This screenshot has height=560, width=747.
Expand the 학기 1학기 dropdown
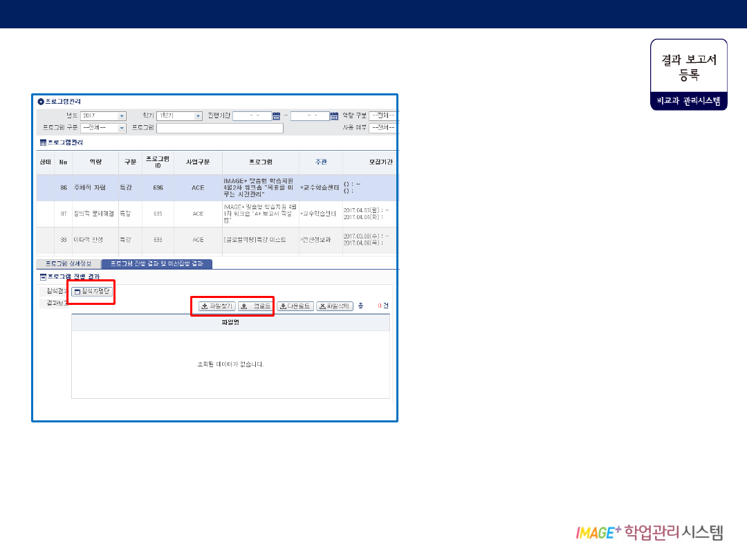coord(198,116)
